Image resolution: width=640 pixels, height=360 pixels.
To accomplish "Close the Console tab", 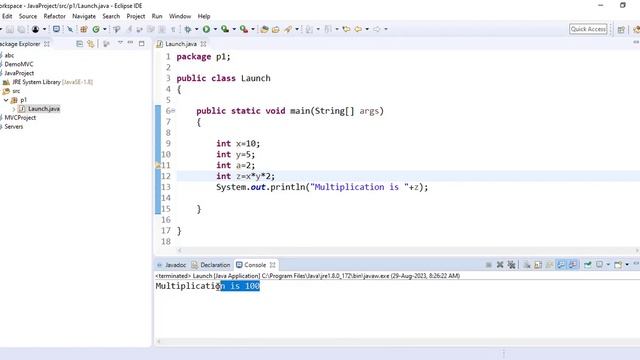I will click(273, 265).
